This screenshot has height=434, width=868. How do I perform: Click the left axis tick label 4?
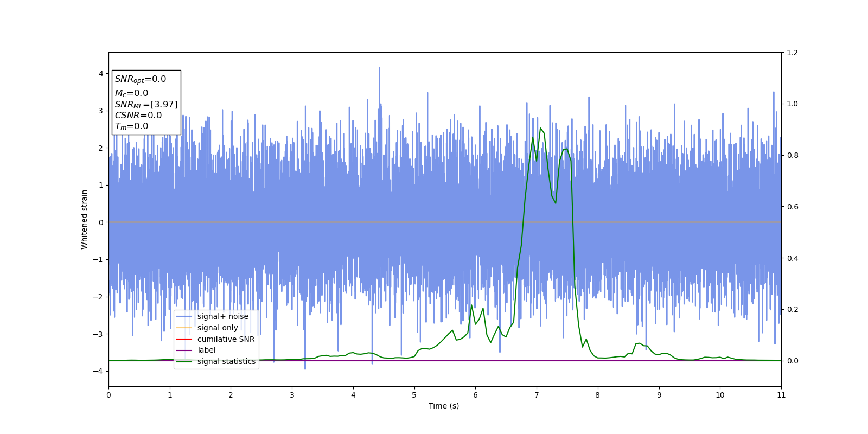101,74
